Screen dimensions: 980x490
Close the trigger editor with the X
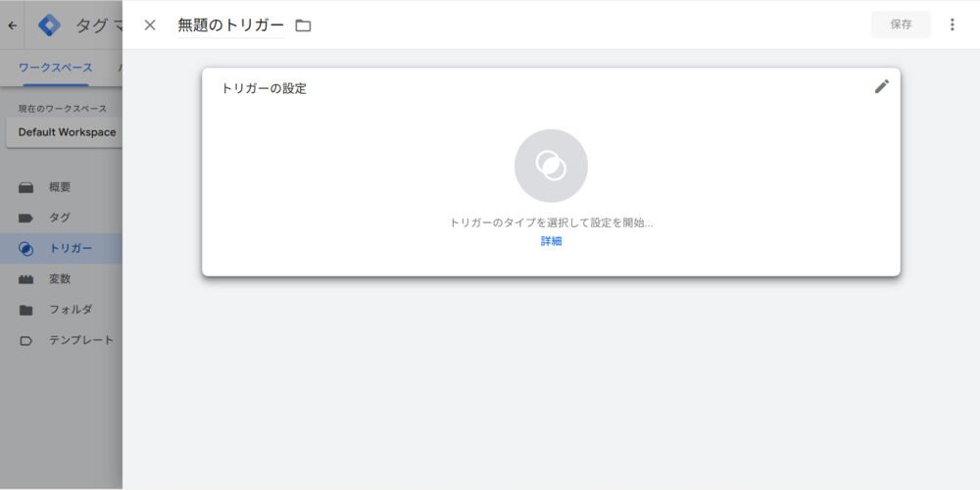[150, 24]
